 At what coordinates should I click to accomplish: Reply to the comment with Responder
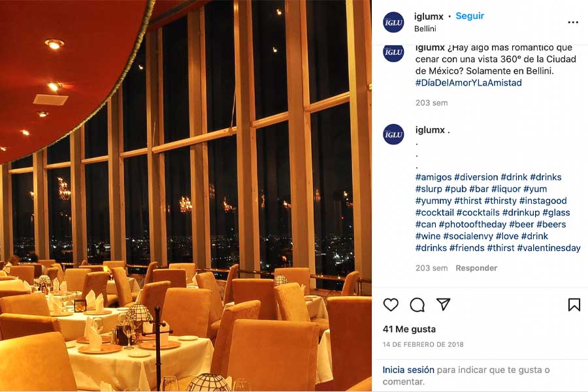click(x=476, y=268)
